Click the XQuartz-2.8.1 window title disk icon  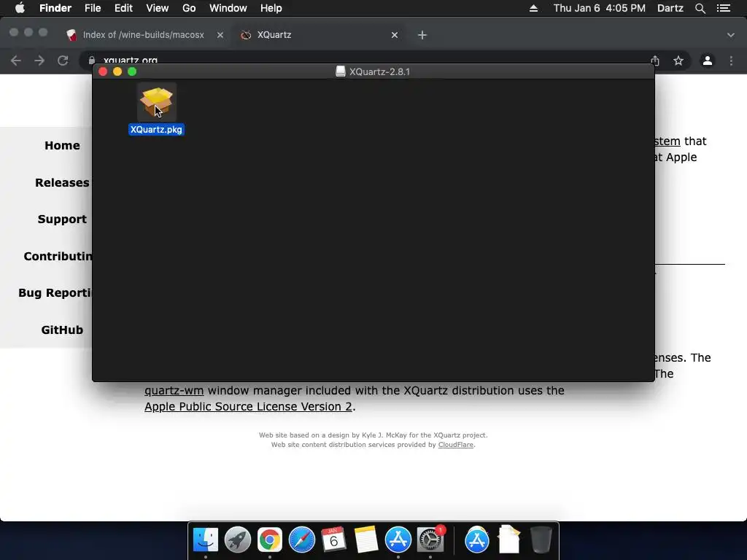click(341, 71)
